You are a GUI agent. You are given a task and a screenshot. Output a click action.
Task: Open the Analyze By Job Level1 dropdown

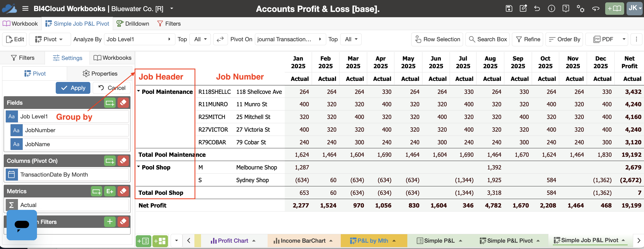point(139,39)
